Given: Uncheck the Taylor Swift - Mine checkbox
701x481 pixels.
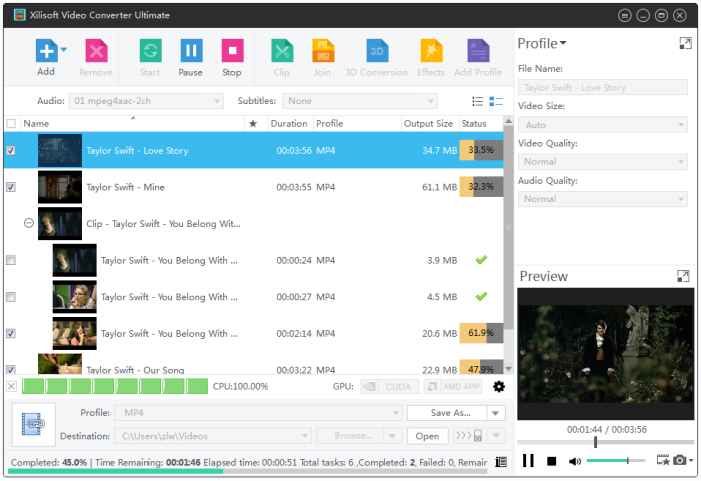Looking at the screenshot, I should (x=11, y=187).
